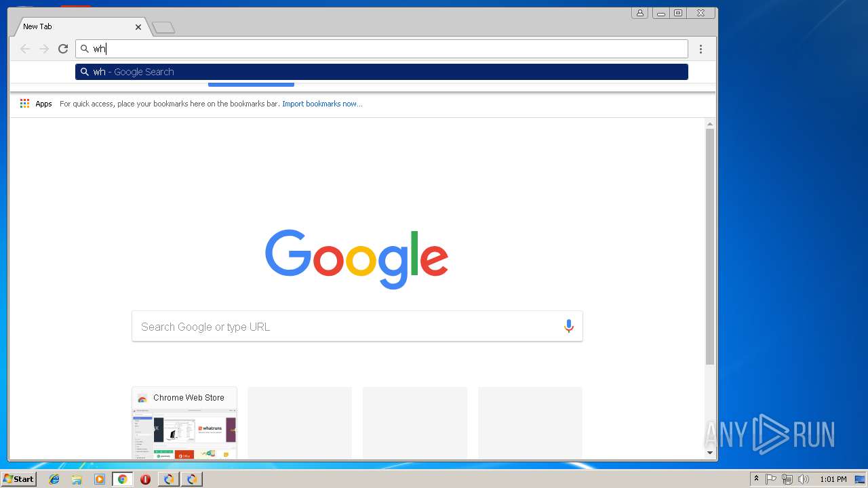
Task: Open network status tray icon
Action: (x=787, y=479)
